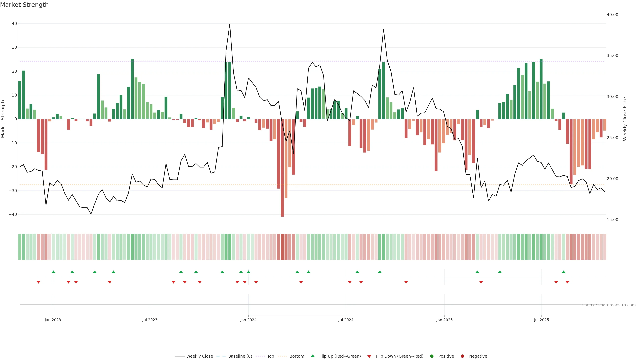This screenshot has width=644, height=362.
Task: Click the last green flip-up triangle marker
Action: 563,272
